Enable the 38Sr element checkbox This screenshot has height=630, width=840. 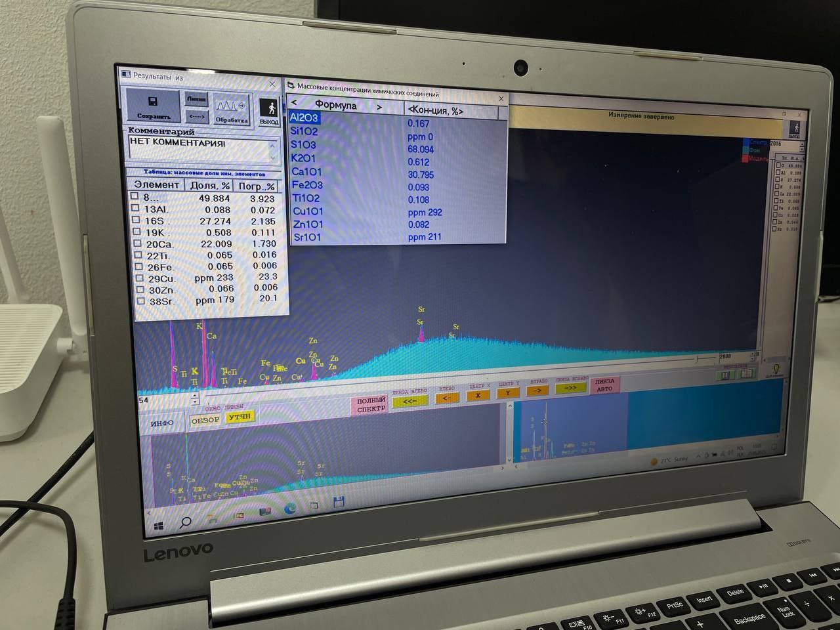pos(140,301)
